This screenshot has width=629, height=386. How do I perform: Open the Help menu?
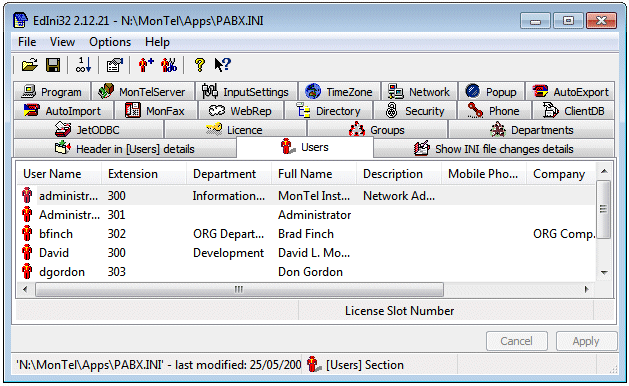coord(157,42)
